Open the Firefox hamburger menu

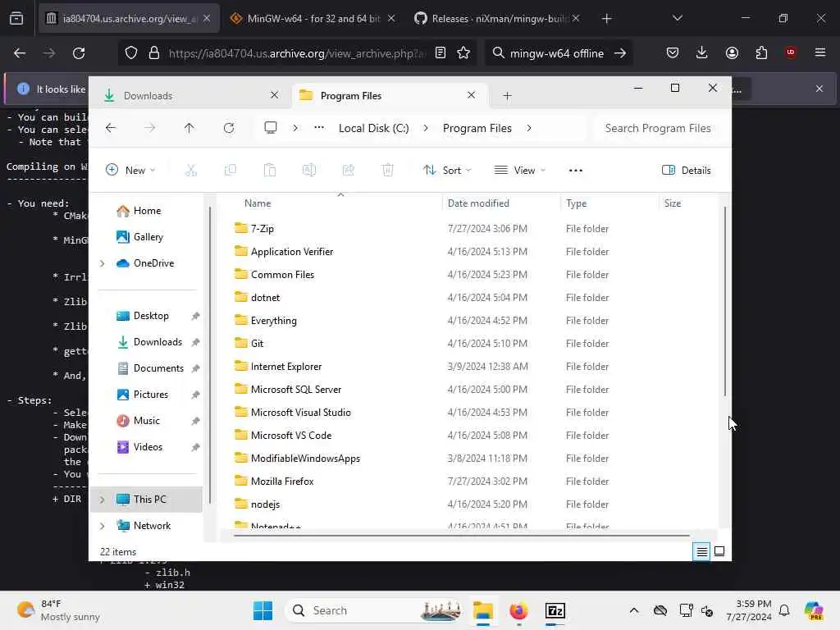point(820,52)
